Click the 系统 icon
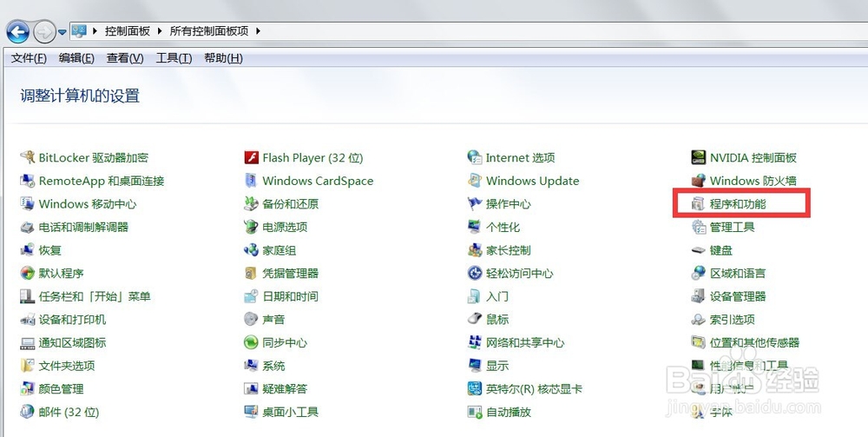The image size is (868, 437). 252,366
